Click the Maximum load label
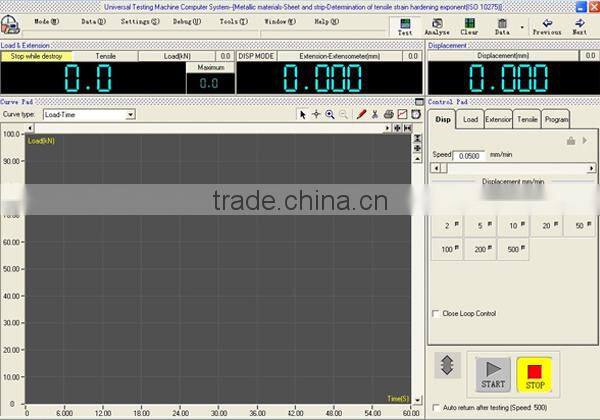 pyautogui.click(x=210, y=67)
